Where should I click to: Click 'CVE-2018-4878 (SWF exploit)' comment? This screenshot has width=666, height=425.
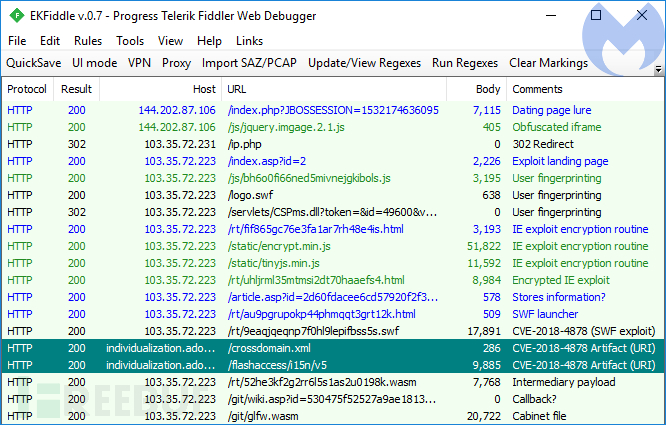(x=584, y=331)
